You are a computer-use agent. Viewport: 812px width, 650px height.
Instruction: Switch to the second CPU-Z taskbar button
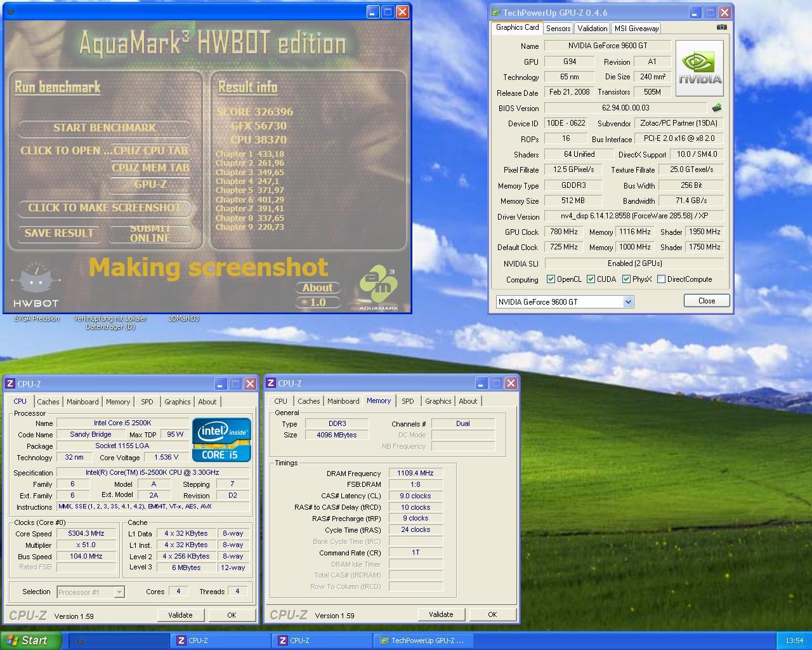322,640
